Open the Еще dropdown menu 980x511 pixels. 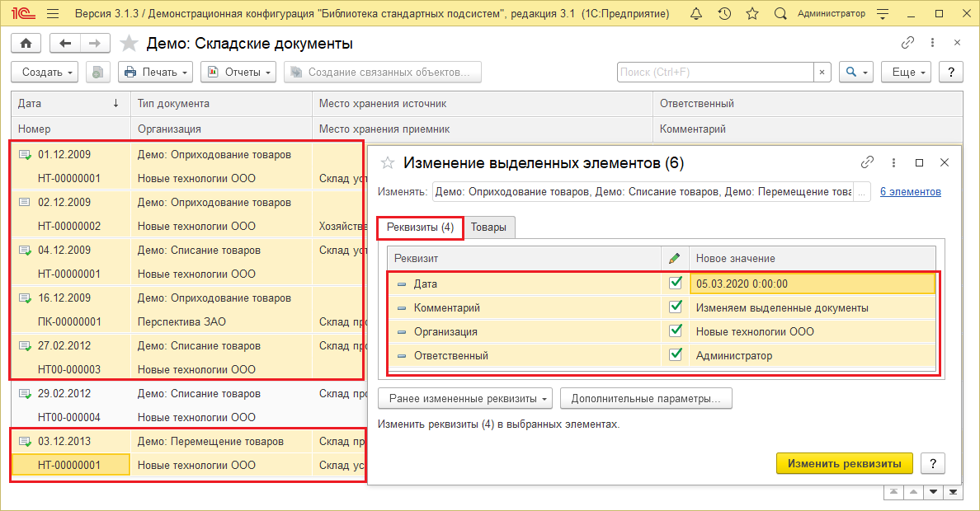(x=907, y=72)
